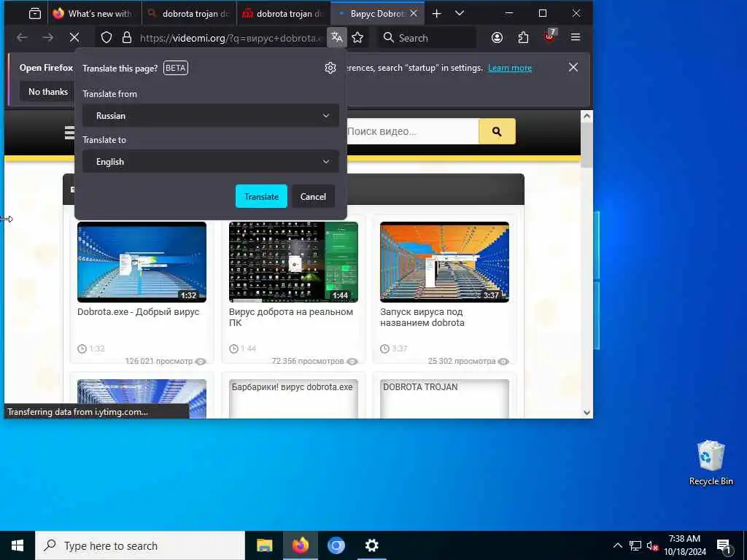
Task: Click the yellow video search button
Action: (497, 131)
